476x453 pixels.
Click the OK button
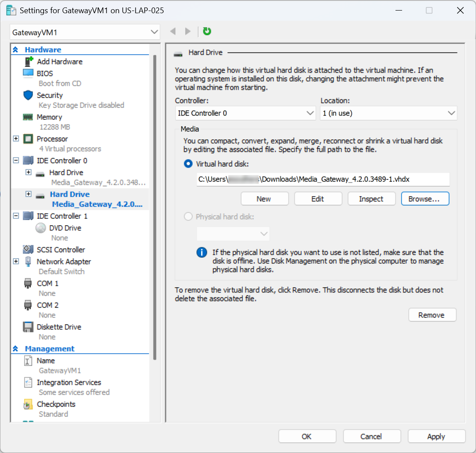pyautogui.click(x=307, y=436)
